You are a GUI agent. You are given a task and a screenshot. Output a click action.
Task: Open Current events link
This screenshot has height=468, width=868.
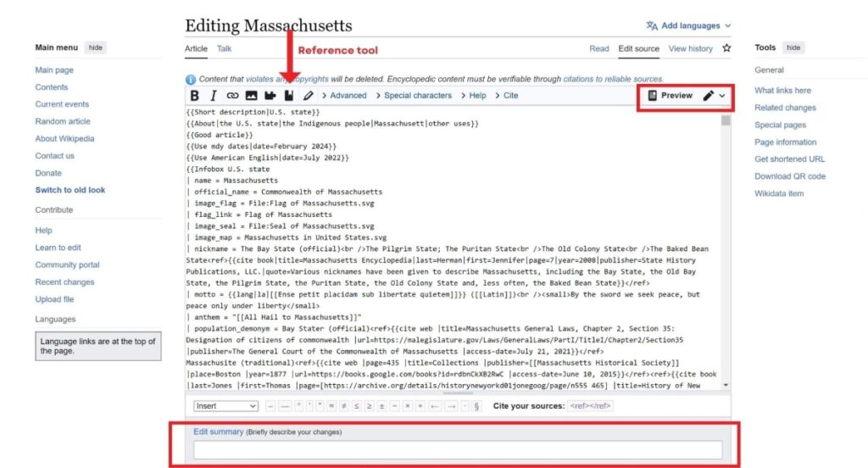[62, 104]
